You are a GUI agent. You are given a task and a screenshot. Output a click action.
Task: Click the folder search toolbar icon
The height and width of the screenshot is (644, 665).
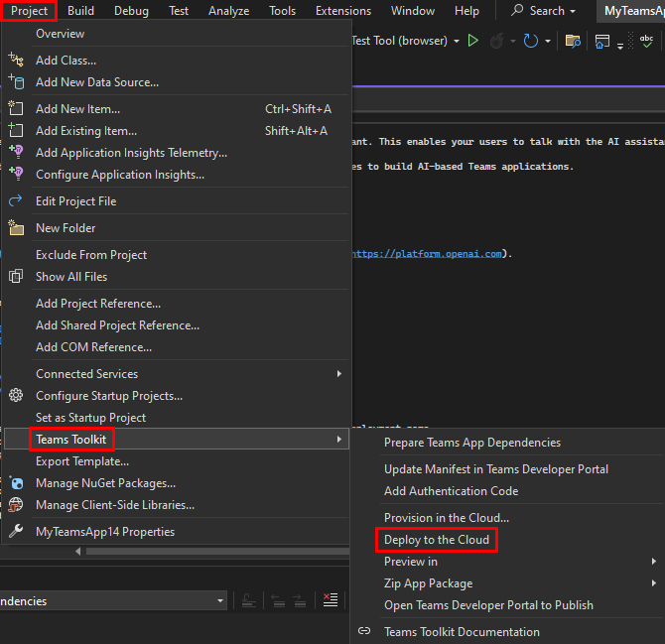pyautogui.click(x=573, y=41)
